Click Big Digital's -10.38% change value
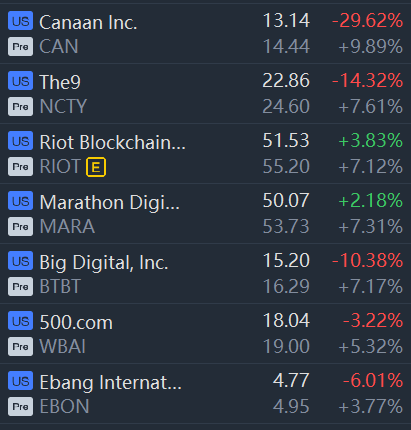411x430 pixels. coord(367,261)
